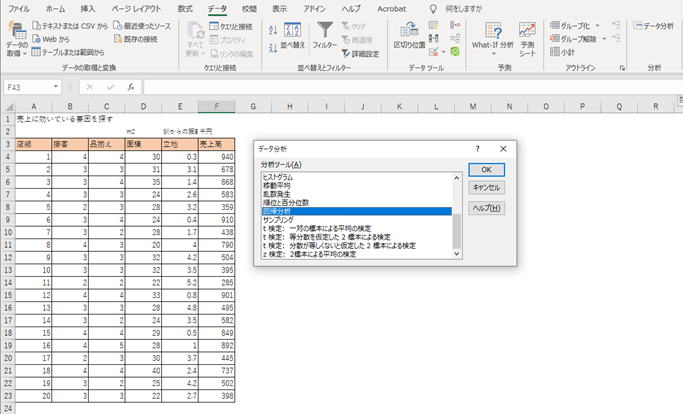Open the クエリと接続 pane
The width and height of the screenshot is (683, 414).
(231, 27)
